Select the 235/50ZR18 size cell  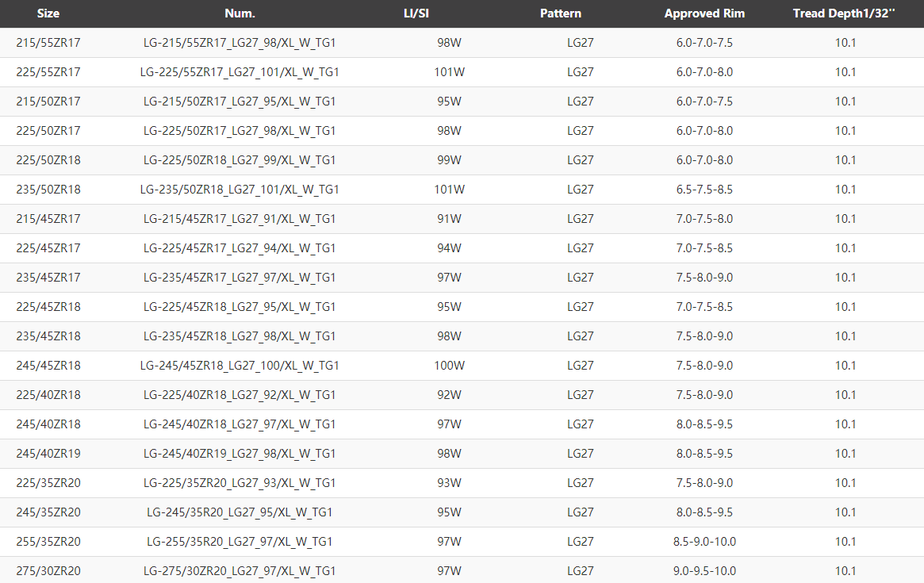click(48, 190)
